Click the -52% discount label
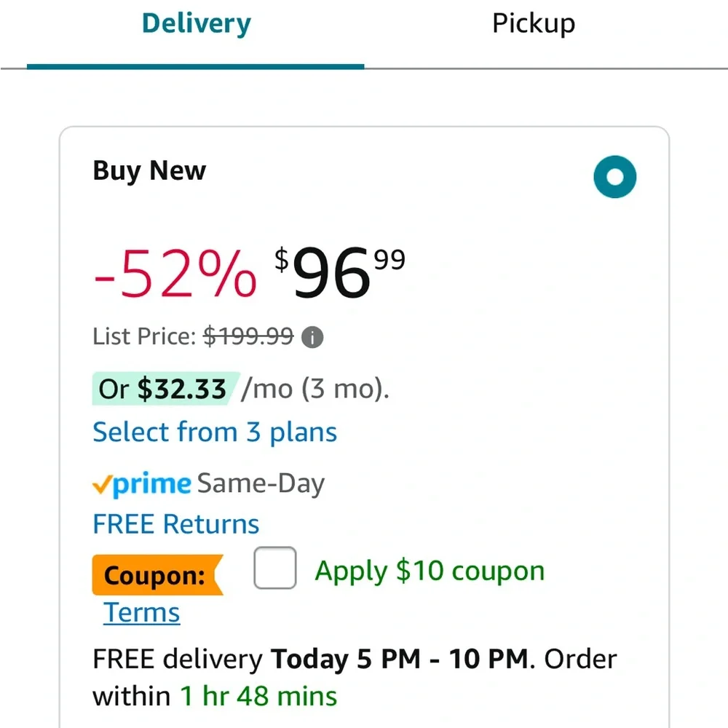Screen dimensions: 728x728 (175, 273)
